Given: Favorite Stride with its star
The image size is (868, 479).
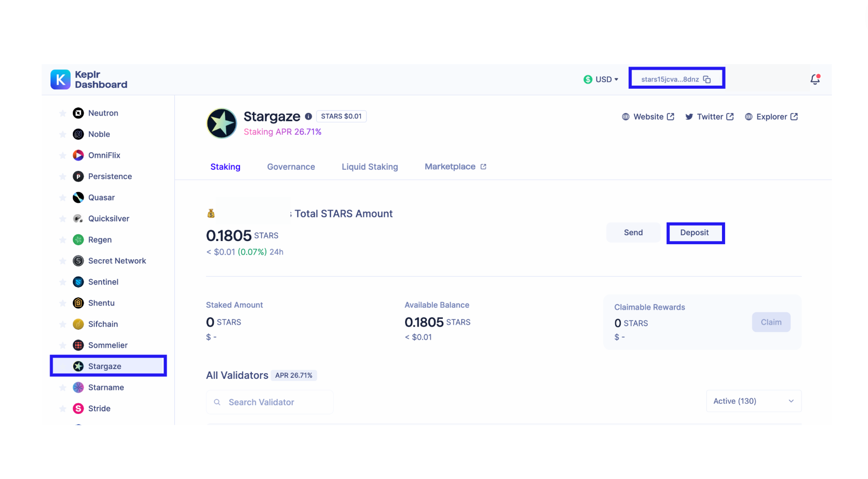Looking at the screenshot, I should (62, 409).
